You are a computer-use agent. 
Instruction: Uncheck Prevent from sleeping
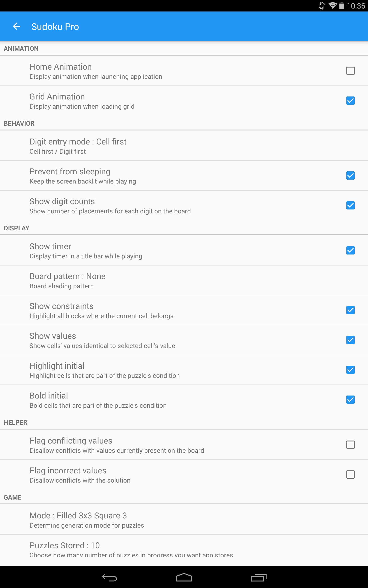(350, 175)
